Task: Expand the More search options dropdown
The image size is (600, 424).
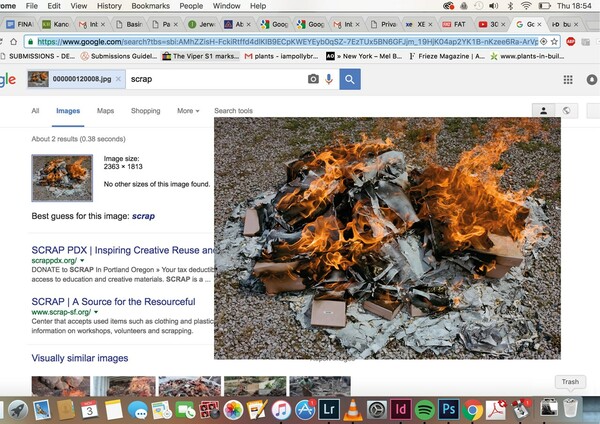Action: coord(188,111)
